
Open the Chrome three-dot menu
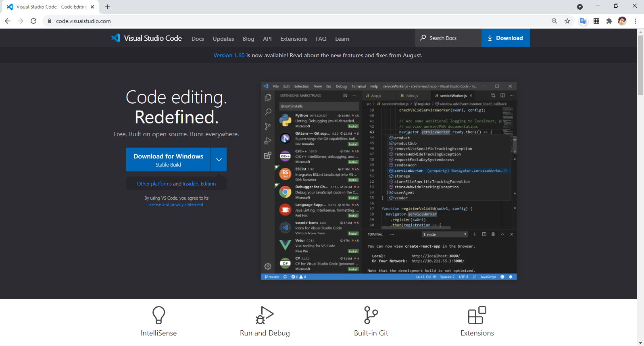coord(635,21)
